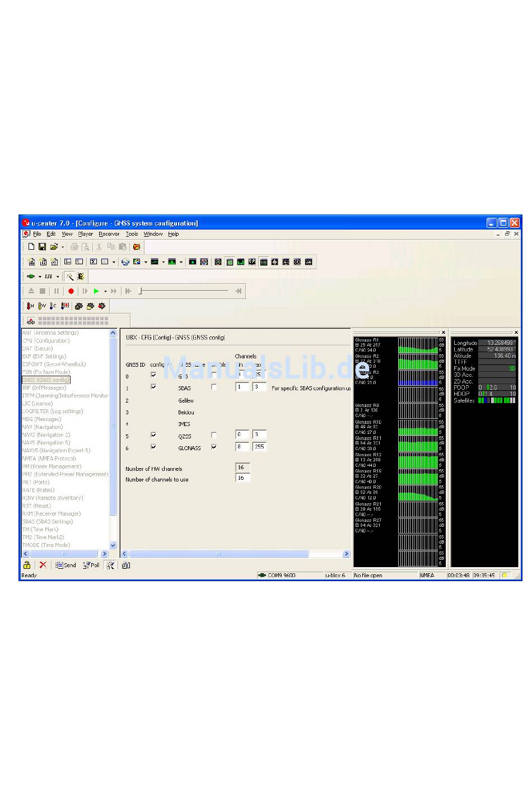Click the Hotstart thermometer H icon
The height and width of the screenshot is (795, 532).
[31, 306]
